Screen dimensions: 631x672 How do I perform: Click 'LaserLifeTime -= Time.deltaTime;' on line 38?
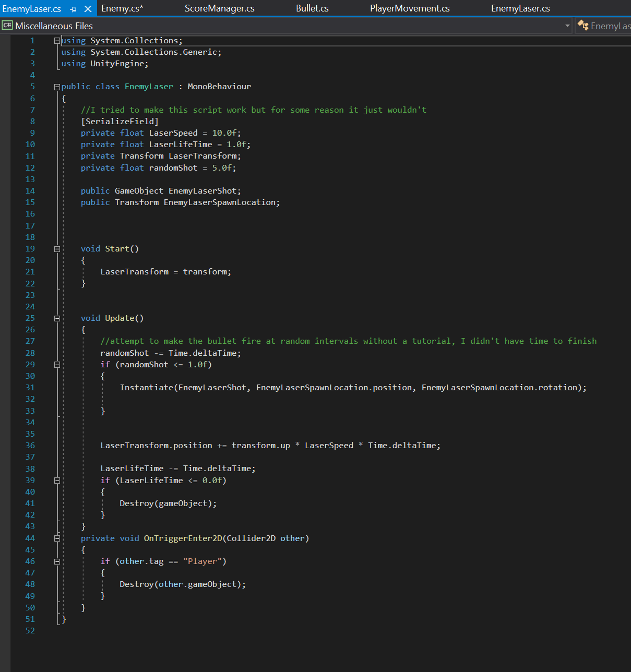[178, 468]
